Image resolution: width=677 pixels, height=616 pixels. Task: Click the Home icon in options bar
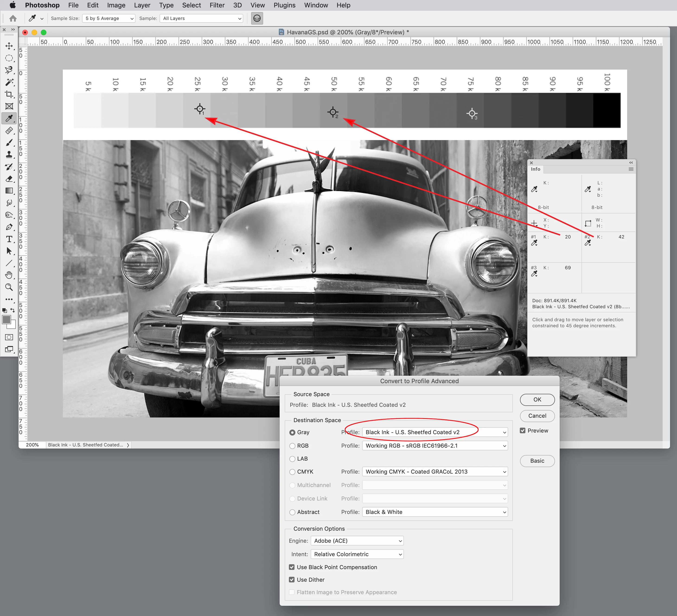(13, 19)
